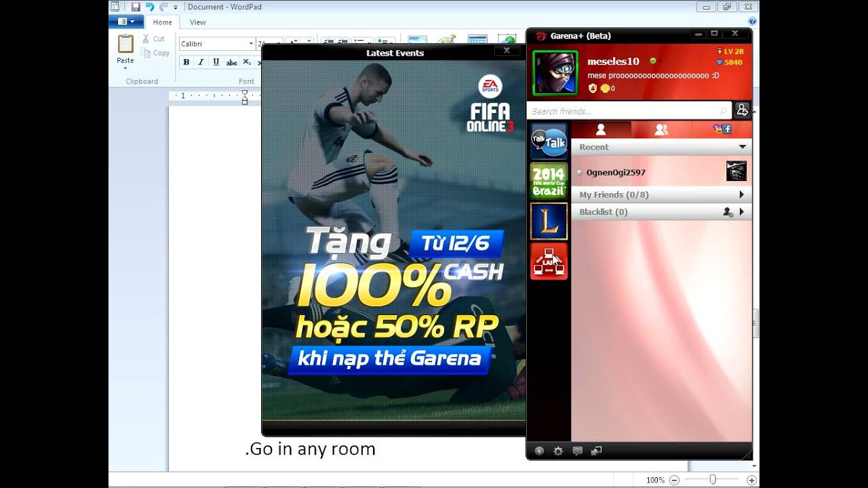Edit the 'mese prooooo :D' status message
The height and width of the screenshot is (488, 868).
(x=653, y=75)
